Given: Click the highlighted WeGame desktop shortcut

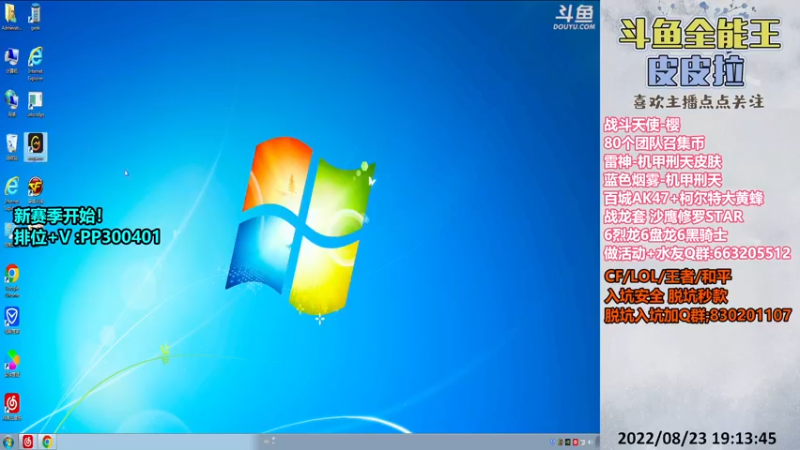Looking at the screenshot, I should click(x=36, y=147).
